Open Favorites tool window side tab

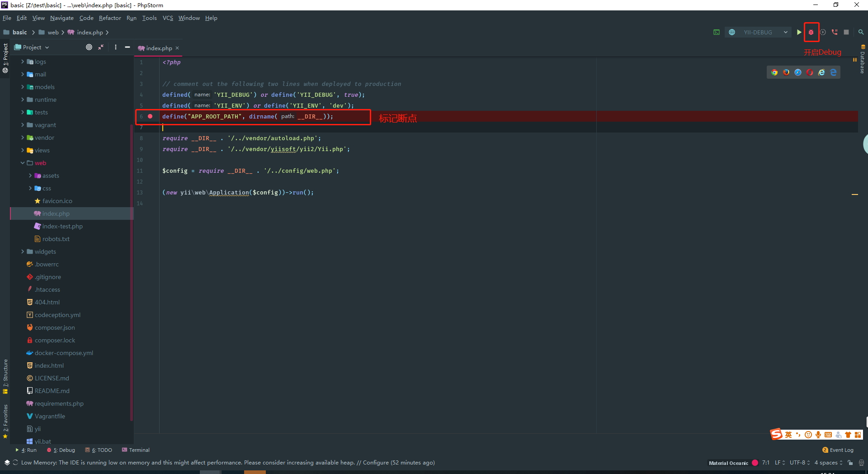pyautogui.click(x=5, y=422)
